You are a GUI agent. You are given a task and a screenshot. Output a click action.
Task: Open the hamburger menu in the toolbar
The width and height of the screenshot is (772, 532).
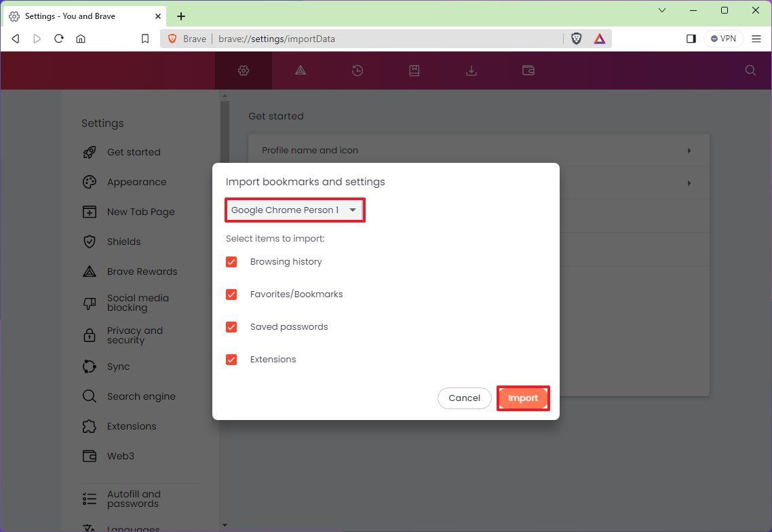click(x=756, y=39)
